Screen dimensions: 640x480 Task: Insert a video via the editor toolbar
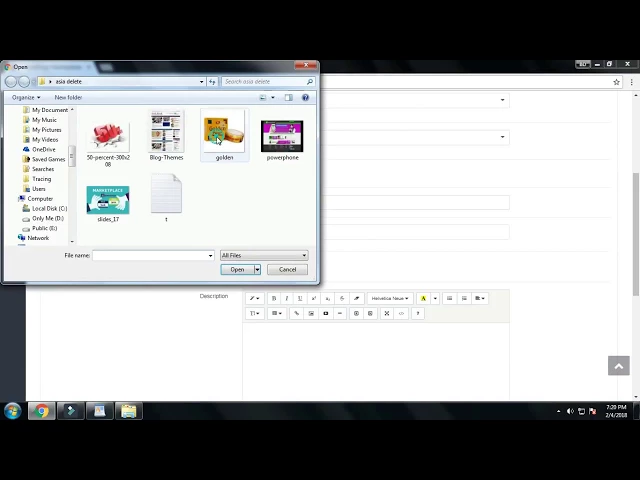coord(326,313)
